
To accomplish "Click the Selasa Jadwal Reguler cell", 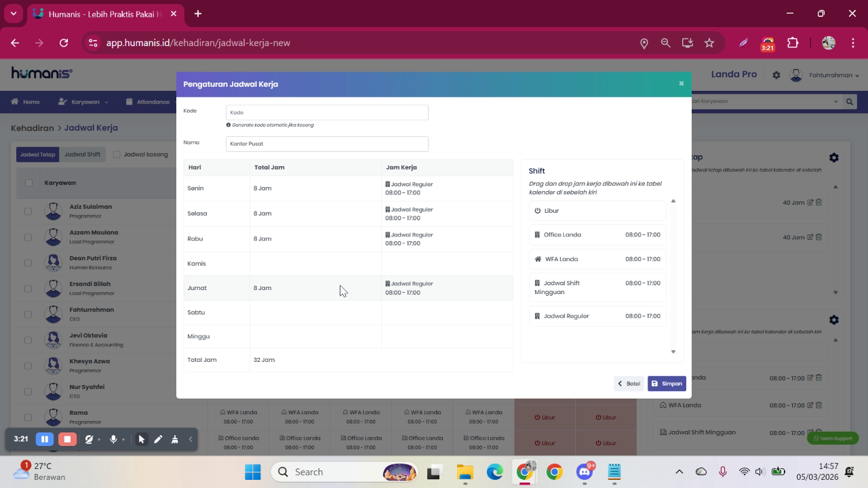I will pyautogui.click(x=447, y=213).
